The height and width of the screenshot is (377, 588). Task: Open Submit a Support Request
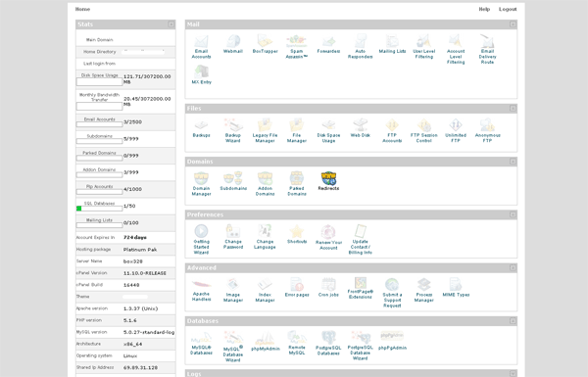[x=392, y=293]
